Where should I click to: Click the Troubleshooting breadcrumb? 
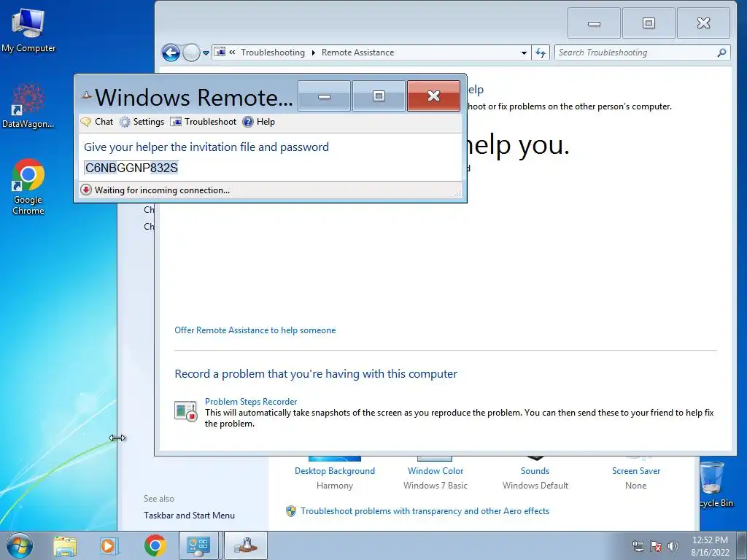[x=273, y=52]
